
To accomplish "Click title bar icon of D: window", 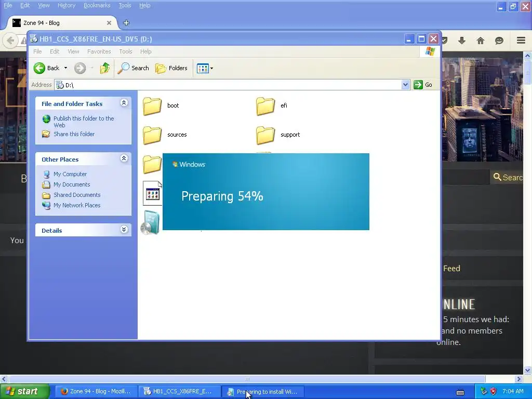I will pos(33,39).
